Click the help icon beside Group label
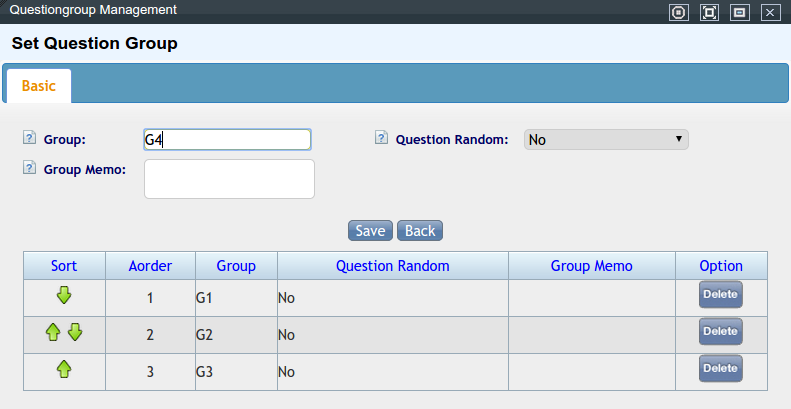791x409 pixels. click(29, 138)
